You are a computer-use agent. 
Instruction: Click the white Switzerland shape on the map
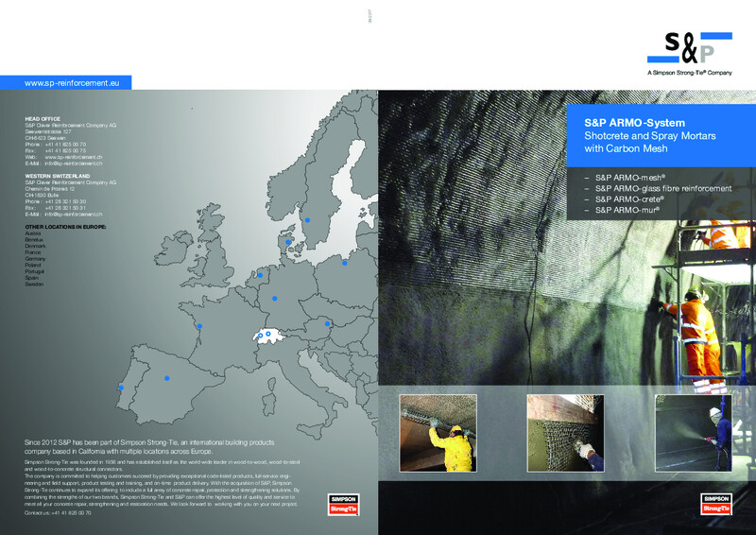coord(268,336)
